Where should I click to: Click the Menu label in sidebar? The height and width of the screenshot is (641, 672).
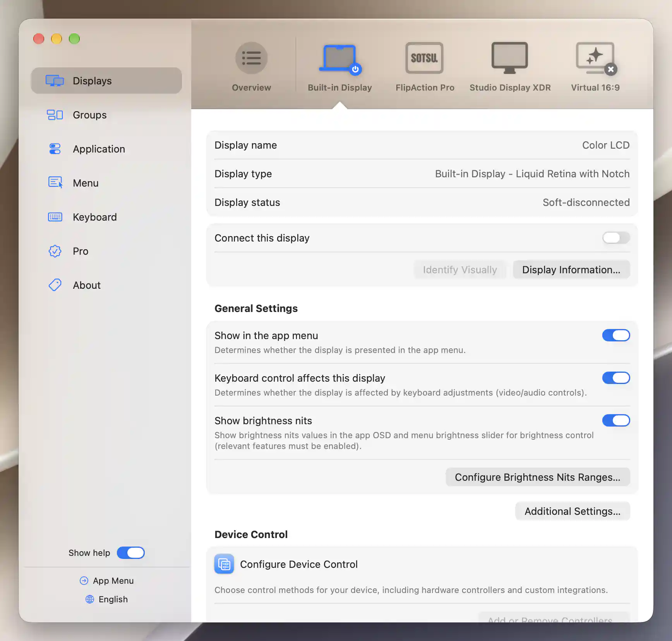(86, 183)
